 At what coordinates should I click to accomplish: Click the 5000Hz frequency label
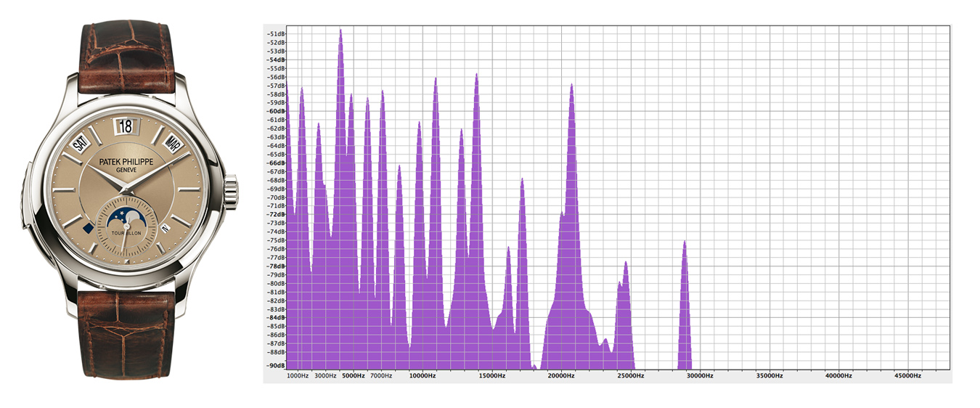click(x=353, y=376)
